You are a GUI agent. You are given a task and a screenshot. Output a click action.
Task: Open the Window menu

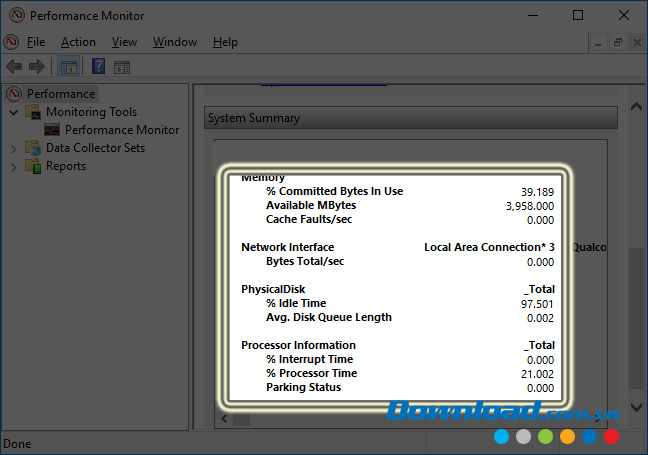(174, 42)
